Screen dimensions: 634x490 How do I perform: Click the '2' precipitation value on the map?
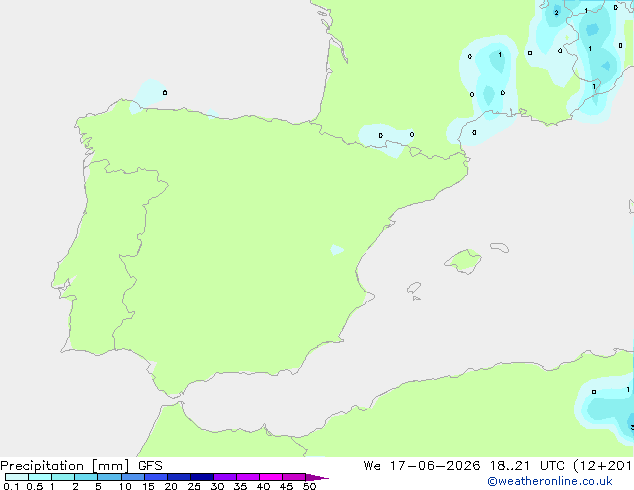coord(556,13)
